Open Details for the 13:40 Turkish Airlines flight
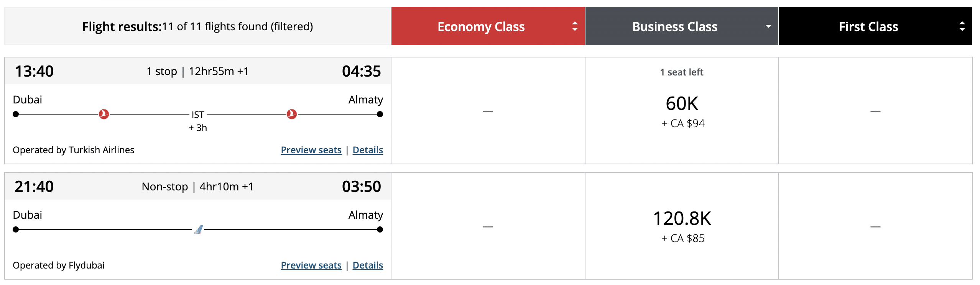The image size is (980, 285). [x=367, y=150]
